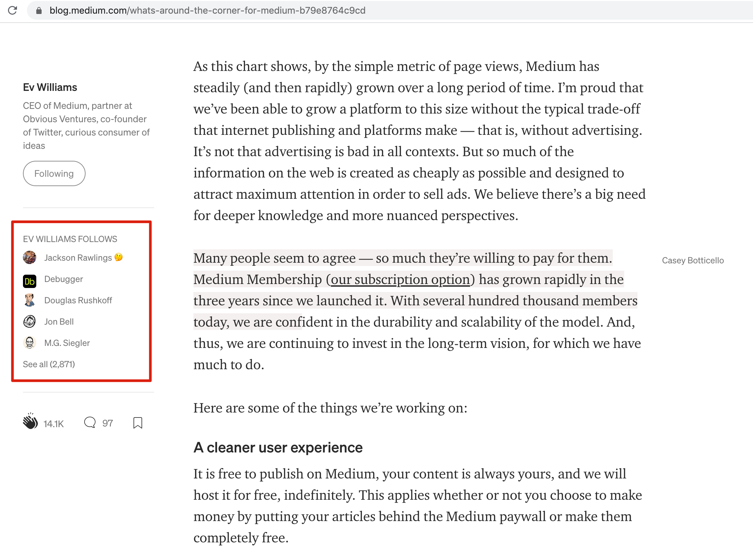View site security lock icon info

click(x=39, y=11)
